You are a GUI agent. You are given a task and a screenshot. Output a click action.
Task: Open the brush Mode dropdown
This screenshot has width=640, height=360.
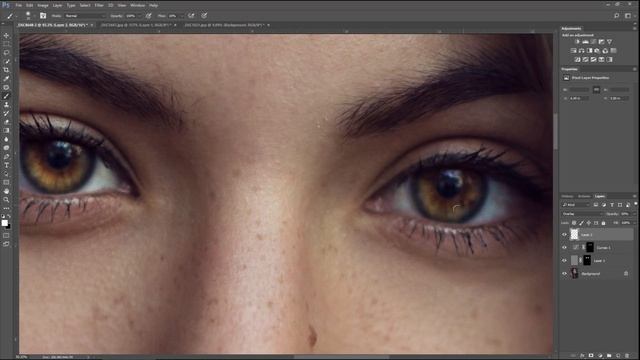click(84, 16)
